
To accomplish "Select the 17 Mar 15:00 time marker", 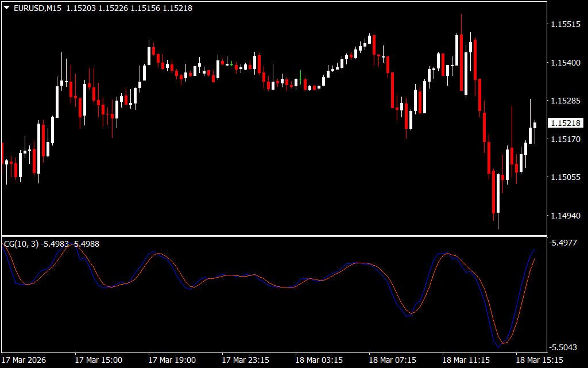I will (98, 360).
